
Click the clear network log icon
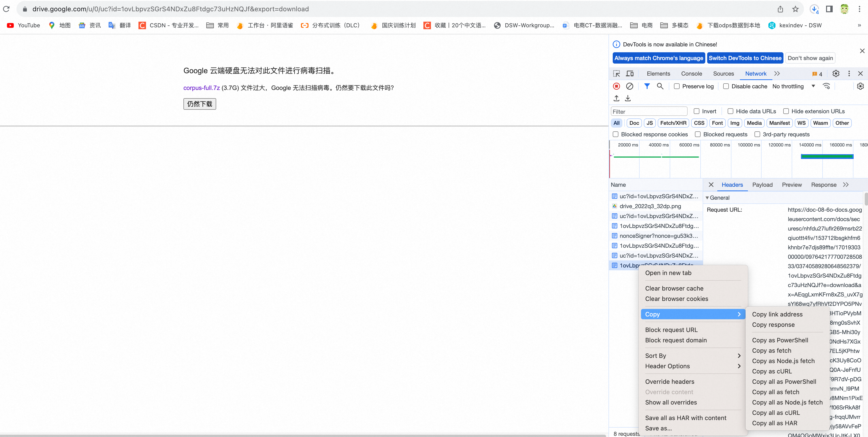[629, 86]
